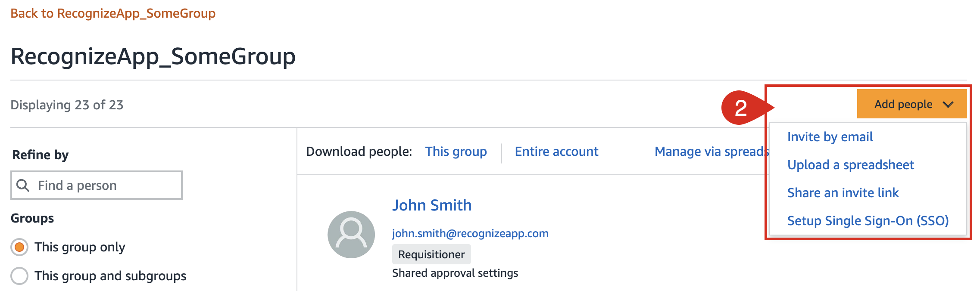Open the Add people dropdown
The height and width of the screenshot is (291, 980).
click(x=912, y=104)
